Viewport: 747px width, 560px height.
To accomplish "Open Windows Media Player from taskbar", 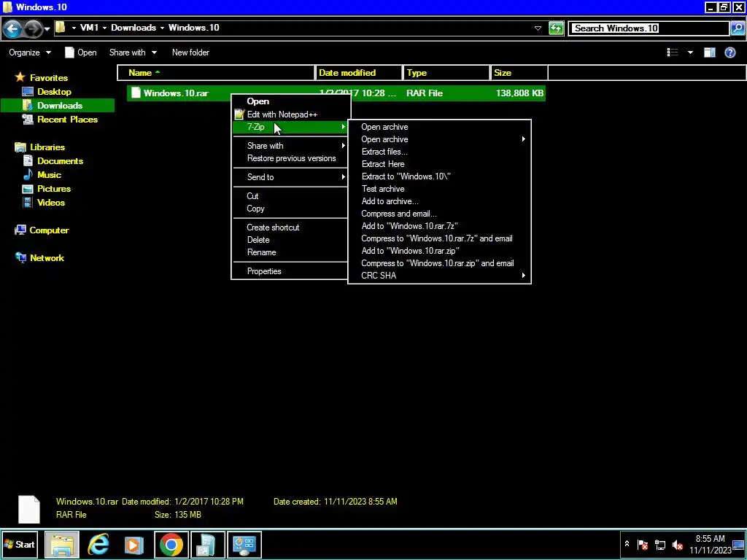I will pyautogui.click(x=134, y=545).
